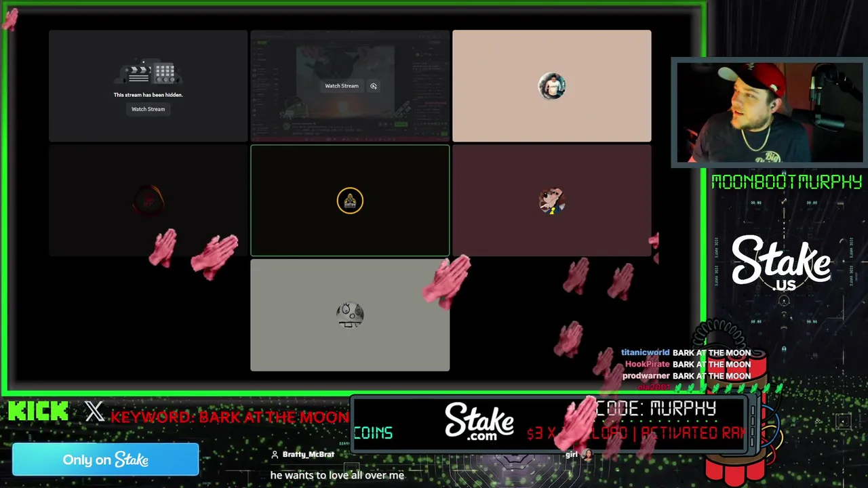Click Watch Stream on the blurred stream tile

[341, 86]
